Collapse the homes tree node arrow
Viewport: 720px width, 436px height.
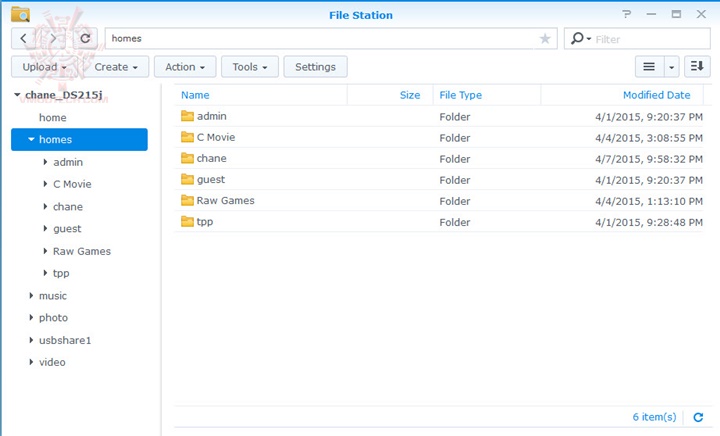click(31, 139)
